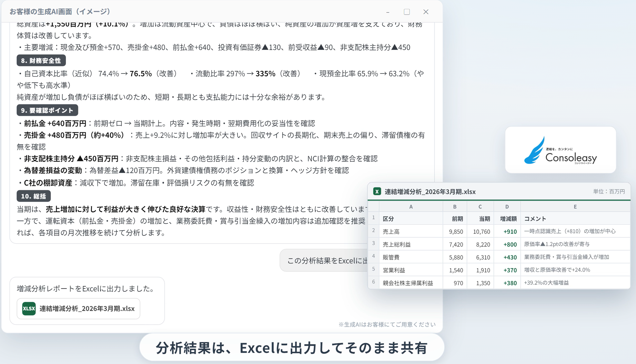Click the 10,760 cell
The width and height of the screenshot is (636, 364).
[x=480, y=231]
